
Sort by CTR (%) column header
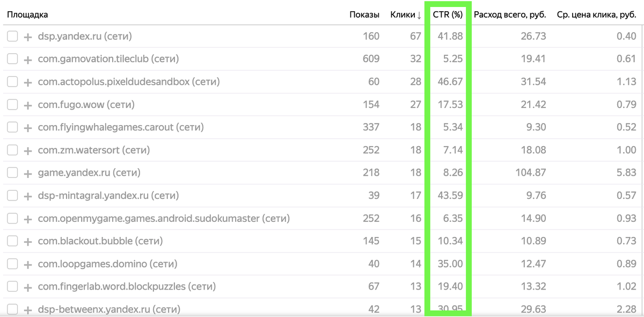tap(448, 15)
